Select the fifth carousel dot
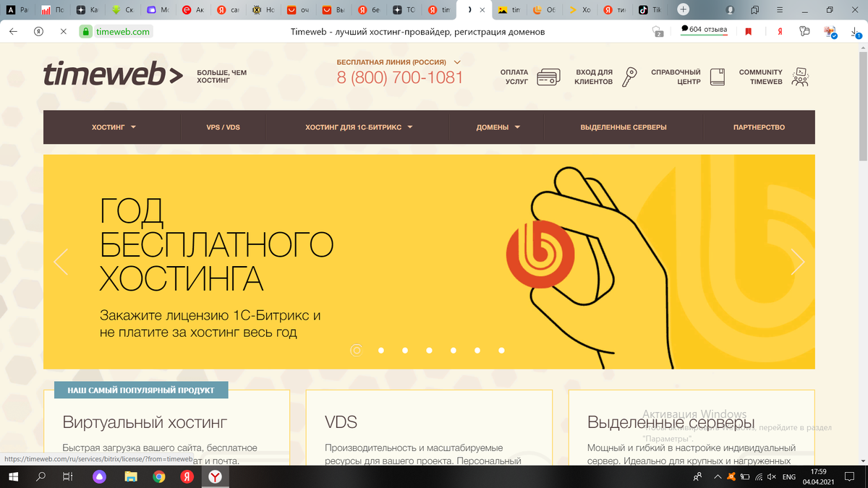 [453, 350]
